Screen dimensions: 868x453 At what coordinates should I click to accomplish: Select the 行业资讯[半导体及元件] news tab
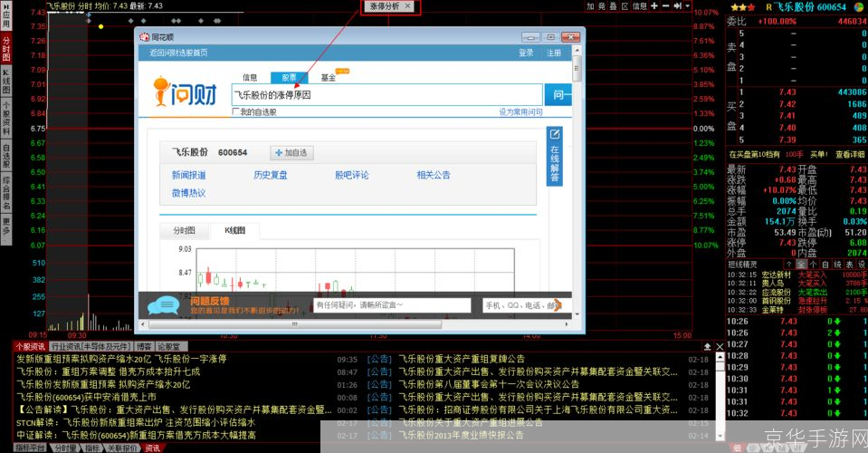pos(91,347)
